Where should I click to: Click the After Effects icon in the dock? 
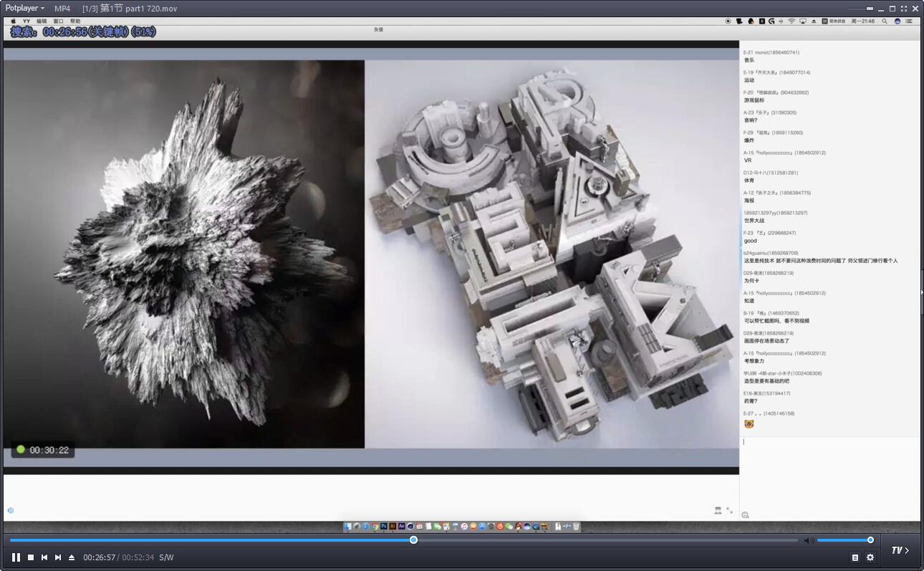401,527
